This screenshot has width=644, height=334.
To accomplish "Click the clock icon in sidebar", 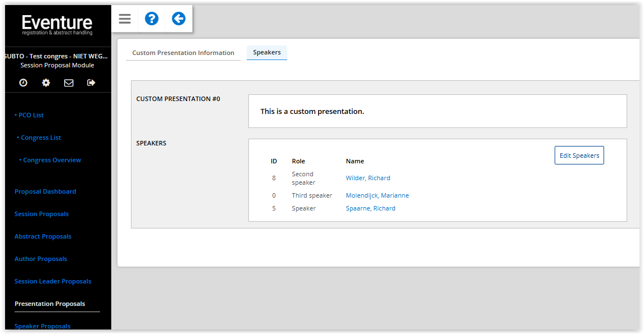I will point(24,83).
